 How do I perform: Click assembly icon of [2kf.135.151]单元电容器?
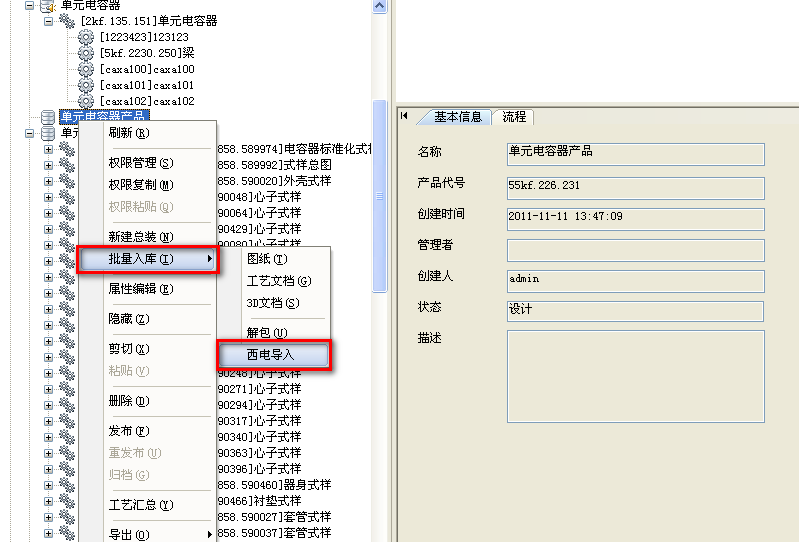67,21
